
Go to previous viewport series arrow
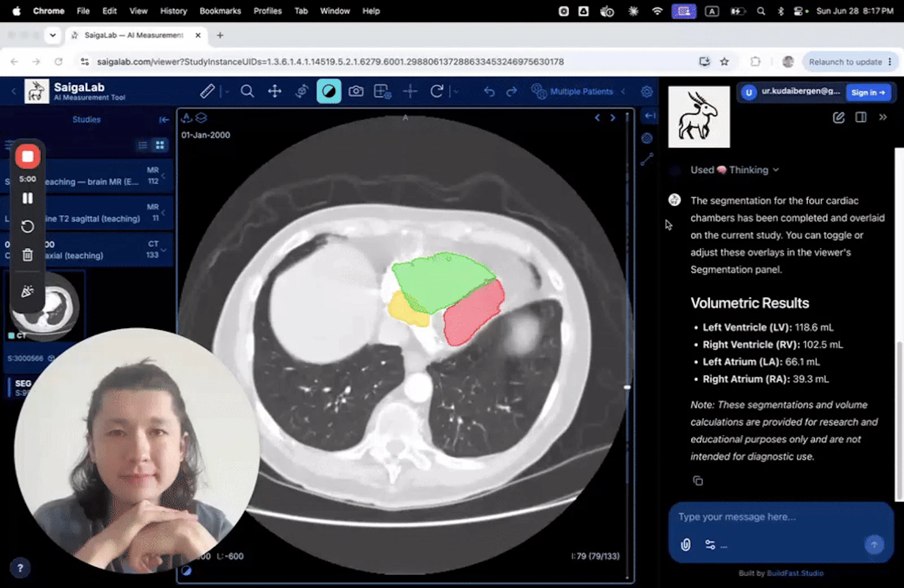click(x=597, y=117)
